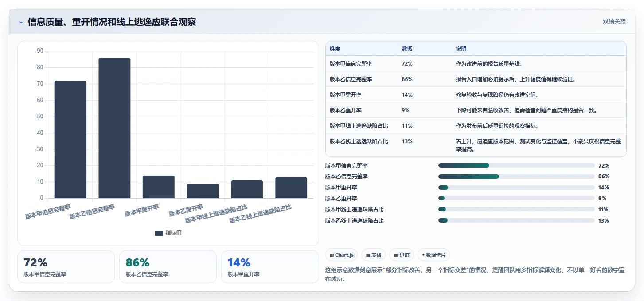Click the 9% cell in the table
The image size is (644, 301).
click(406, 110)
